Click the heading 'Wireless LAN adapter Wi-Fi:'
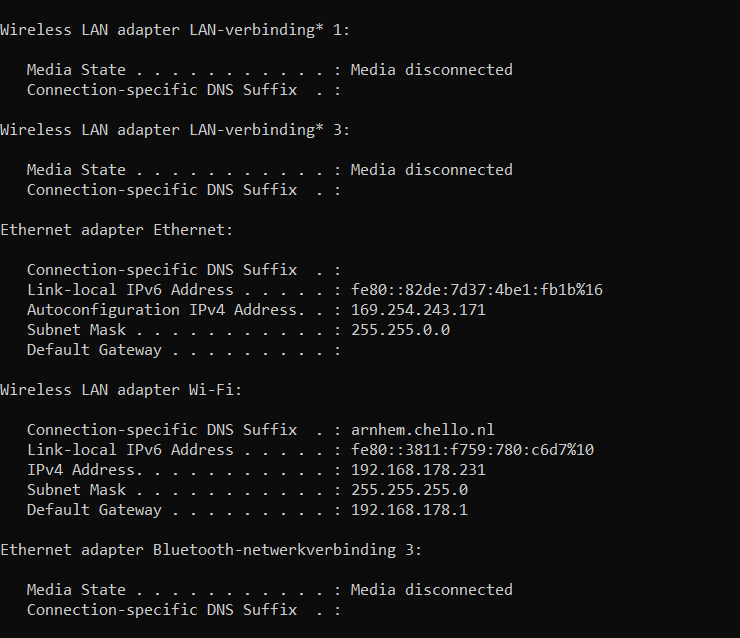This screenshot has height=638, width=740. click(121, 390)
